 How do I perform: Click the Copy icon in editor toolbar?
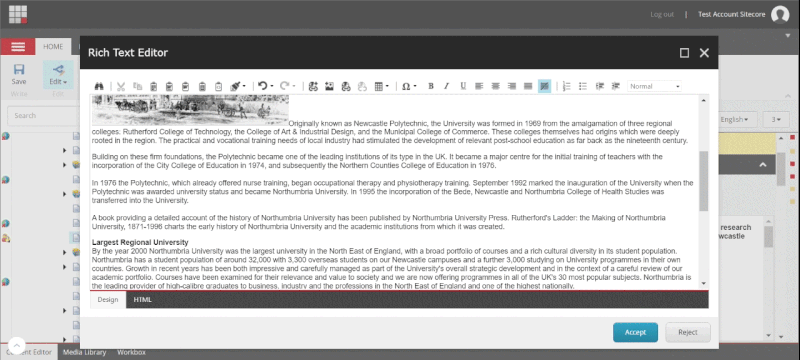click(x=137, y=87)
